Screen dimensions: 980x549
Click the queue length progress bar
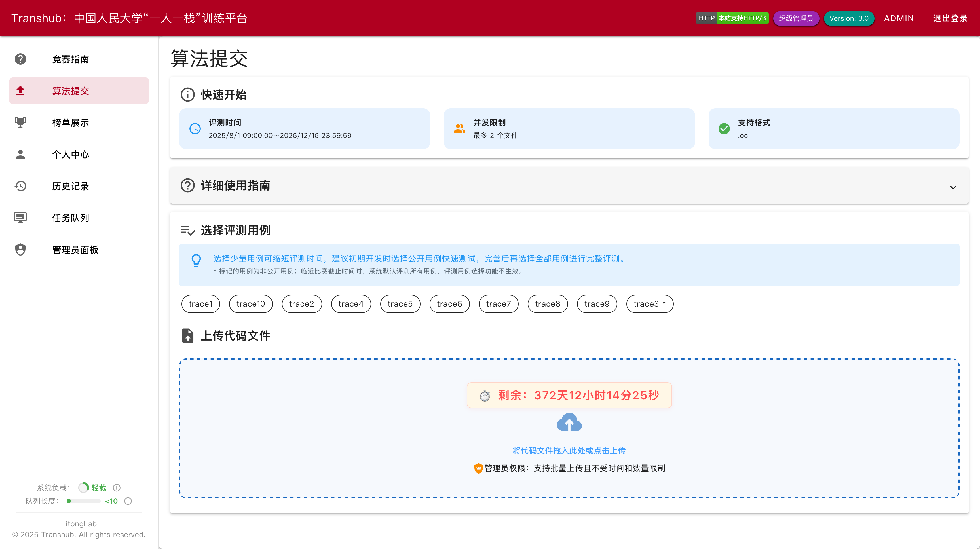84,501
